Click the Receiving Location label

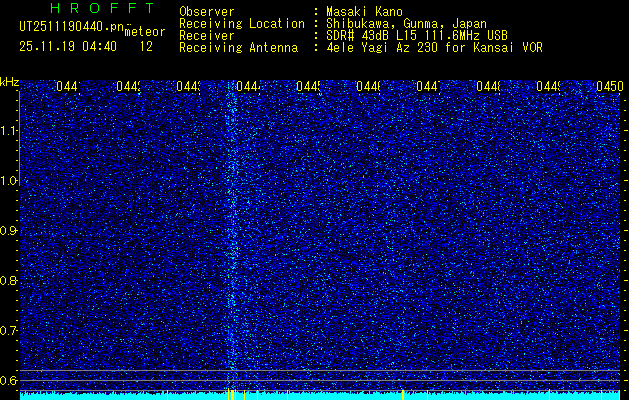(x=242, y=24)
